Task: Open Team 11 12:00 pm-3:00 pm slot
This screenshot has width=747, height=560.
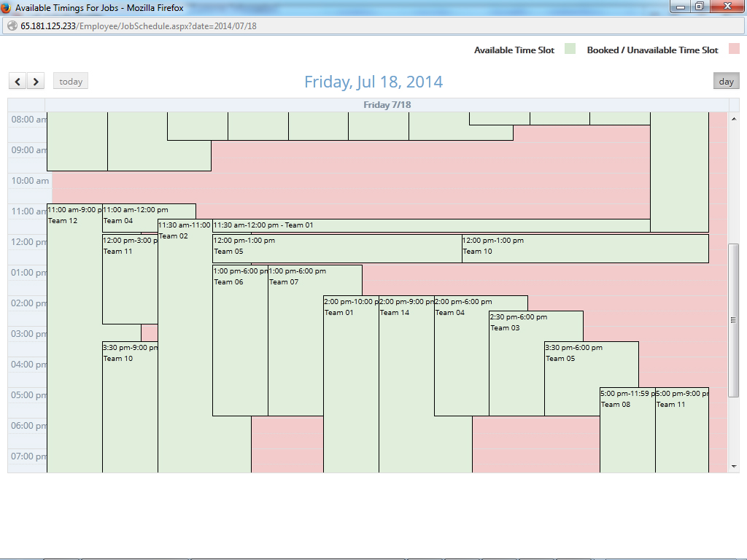Action: click(130, 279)
